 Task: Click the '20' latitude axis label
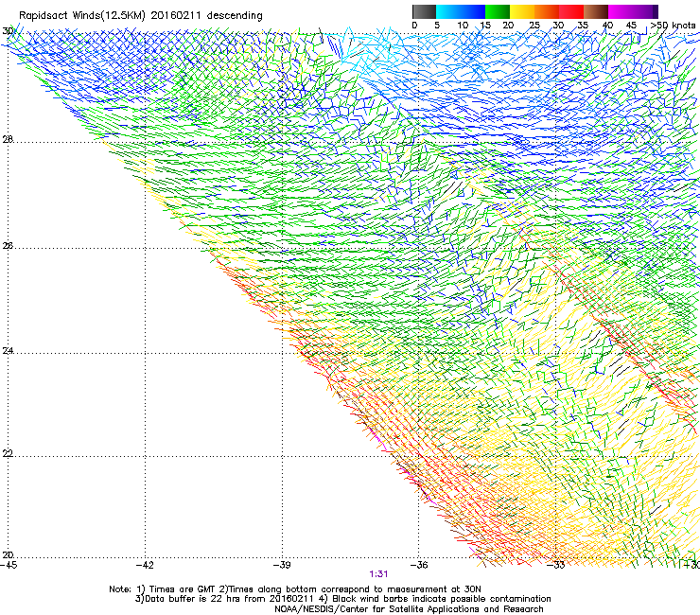8,554
